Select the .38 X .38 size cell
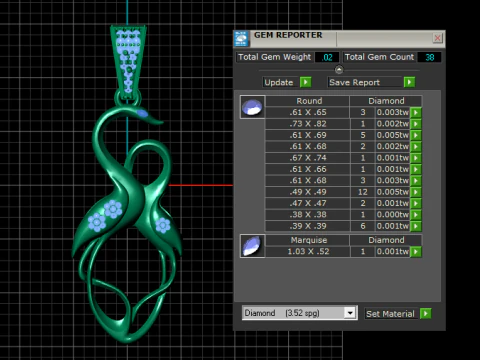The height and width of the screenshot is (360, 480). pyautogui.click(x=308, y=215)
